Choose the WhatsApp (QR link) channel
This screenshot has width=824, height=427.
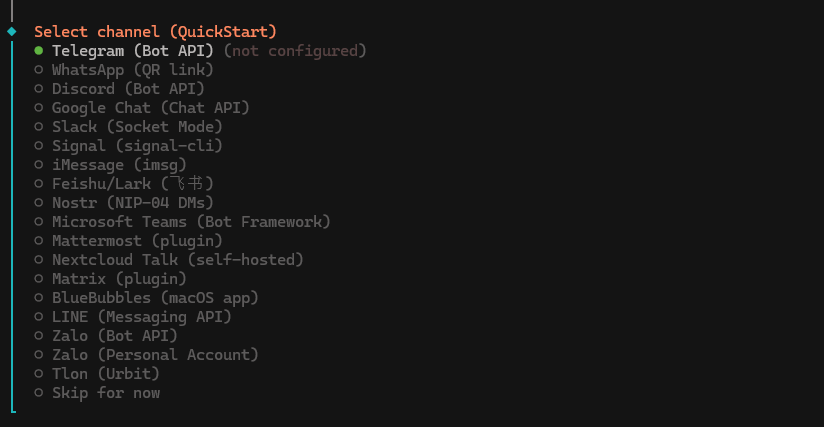point(132,70)
